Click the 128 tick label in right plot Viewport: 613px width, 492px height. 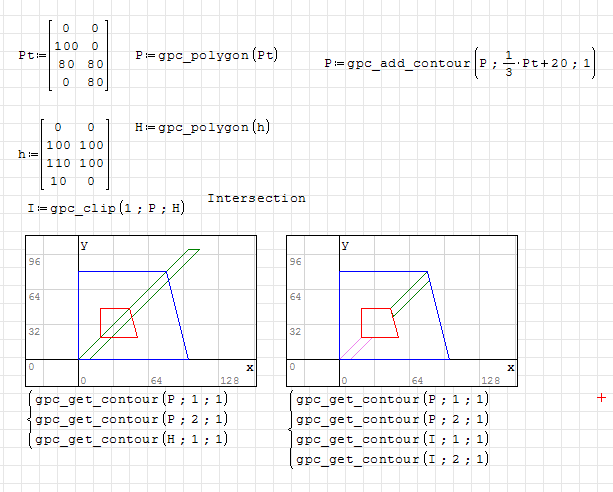coord(490,381)
